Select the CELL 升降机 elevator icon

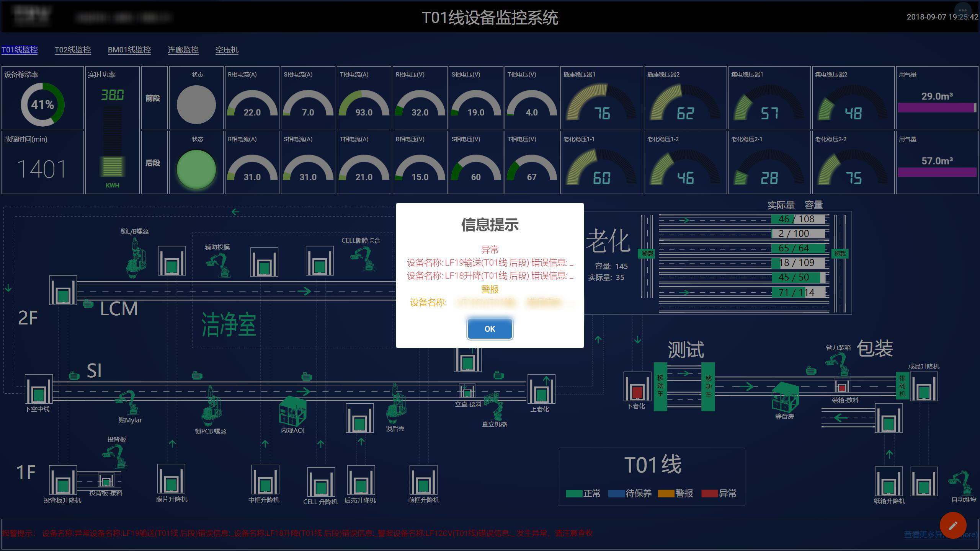coord(321,482)
